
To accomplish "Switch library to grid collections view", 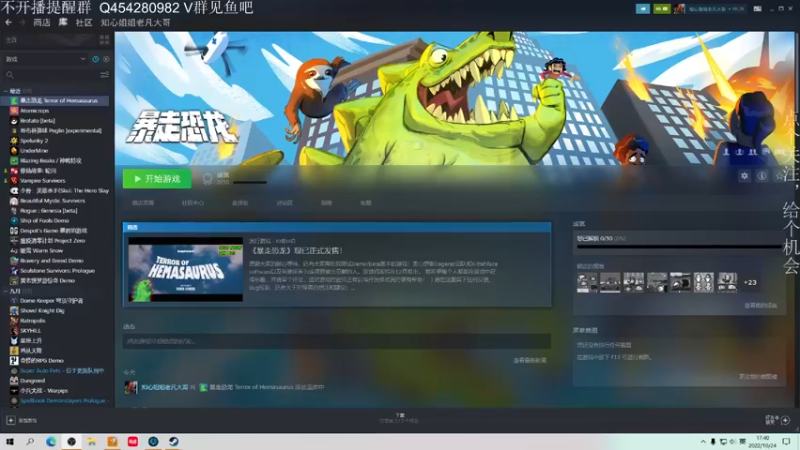I will [105, 40].
